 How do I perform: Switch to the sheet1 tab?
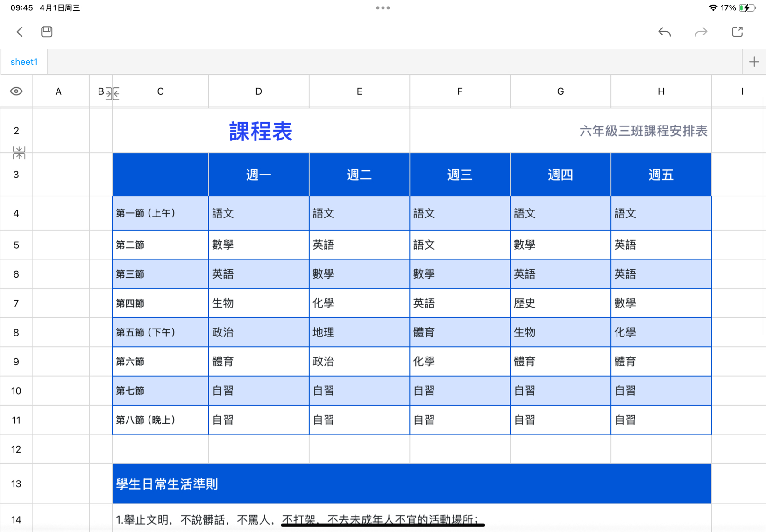[24, 62]
